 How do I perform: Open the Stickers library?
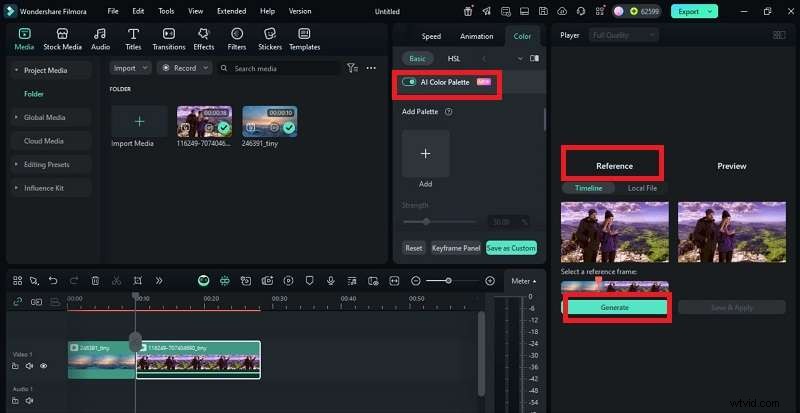coord(270,39)
